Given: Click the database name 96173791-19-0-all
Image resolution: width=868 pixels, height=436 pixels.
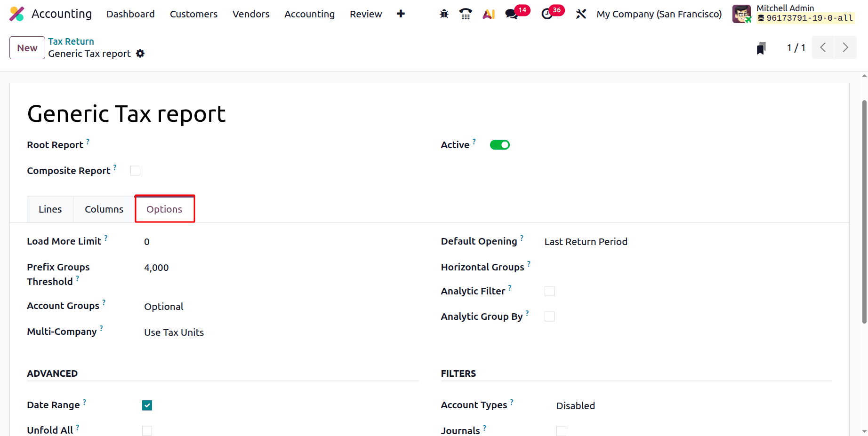Looking at the screenshot, I should [805, 18].
